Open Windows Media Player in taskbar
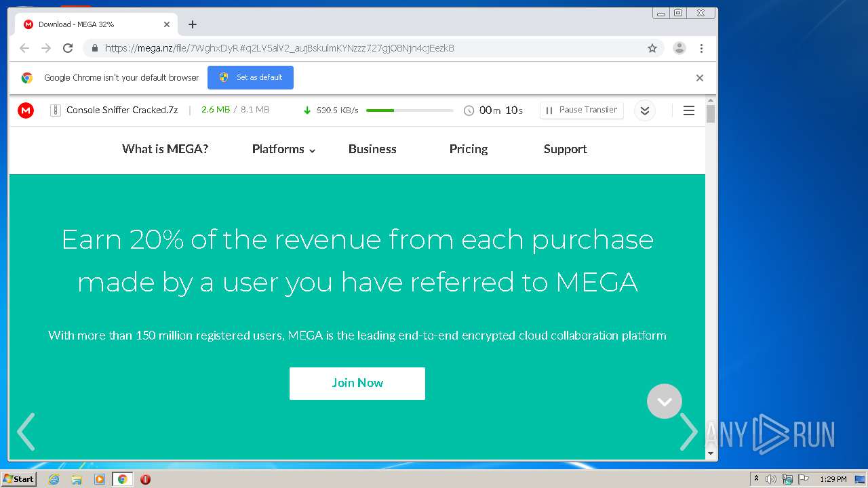This screenshot has height=488, width=868. tap(100, 479)
